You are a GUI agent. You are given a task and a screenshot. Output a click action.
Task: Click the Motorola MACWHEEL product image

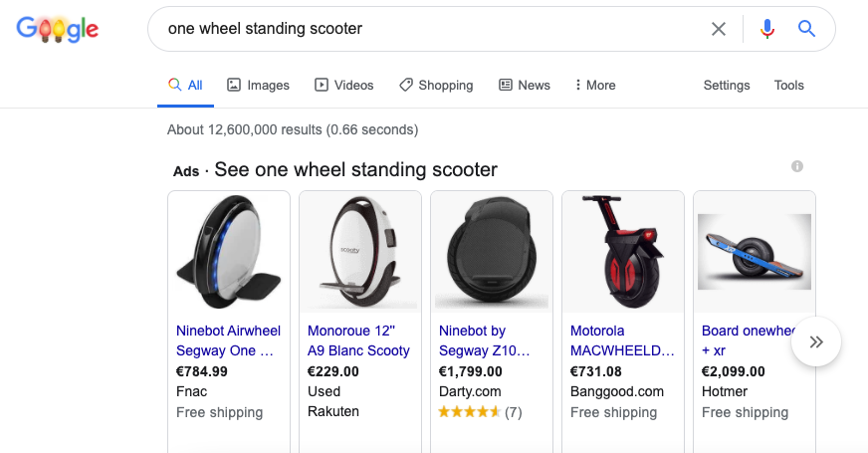623,253
